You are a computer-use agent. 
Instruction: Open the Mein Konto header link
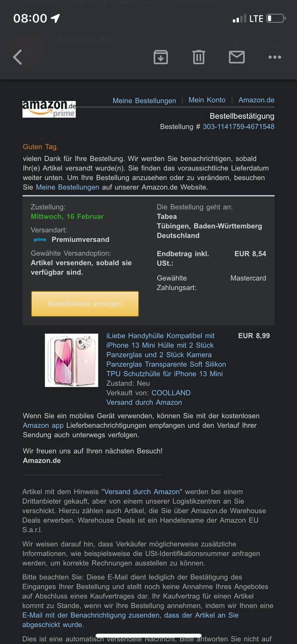coord(207,100)
